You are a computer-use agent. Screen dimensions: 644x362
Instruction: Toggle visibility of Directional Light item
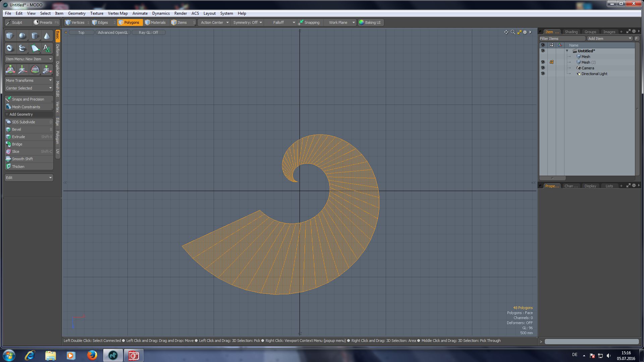[543, 73]
